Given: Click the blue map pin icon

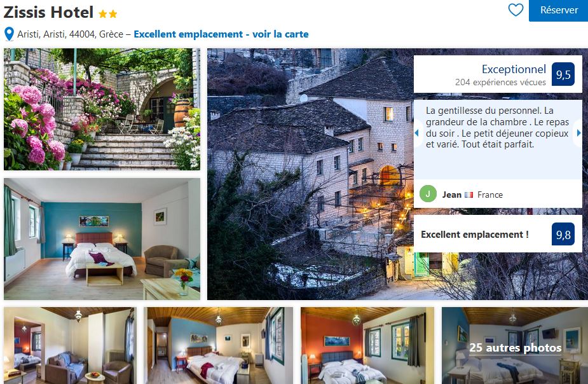Looking at the screenshot, I should (x=9, y=34).
